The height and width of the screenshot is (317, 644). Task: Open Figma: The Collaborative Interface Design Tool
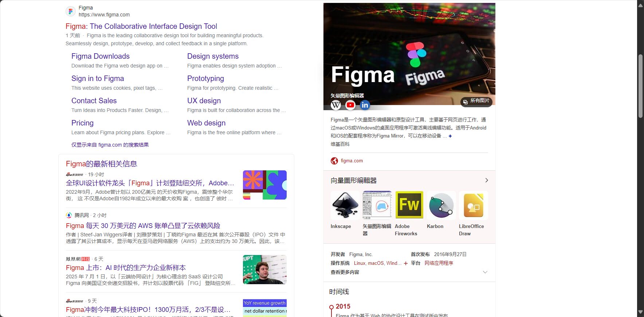(141, 26)
